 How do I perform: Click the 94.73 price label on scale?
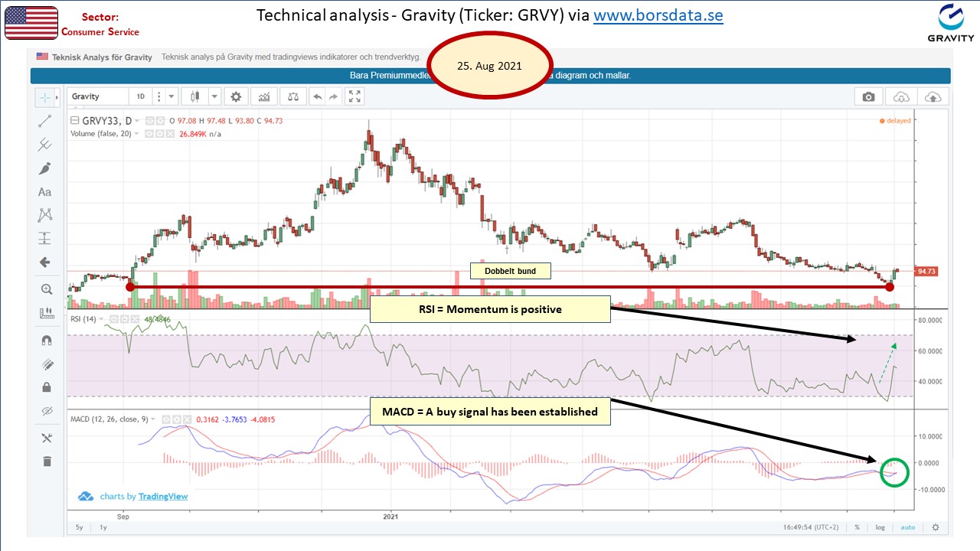coord(927,272)
